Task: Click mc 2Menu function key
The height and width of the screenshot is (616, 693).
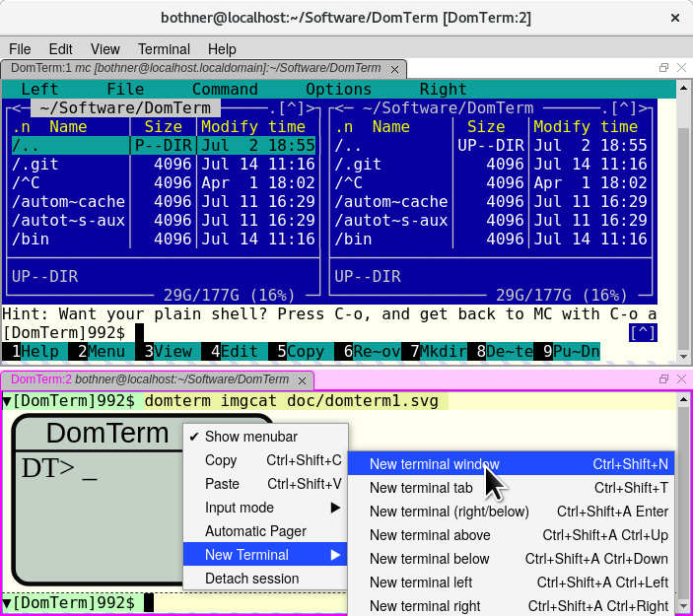Action: pos(102,352)
